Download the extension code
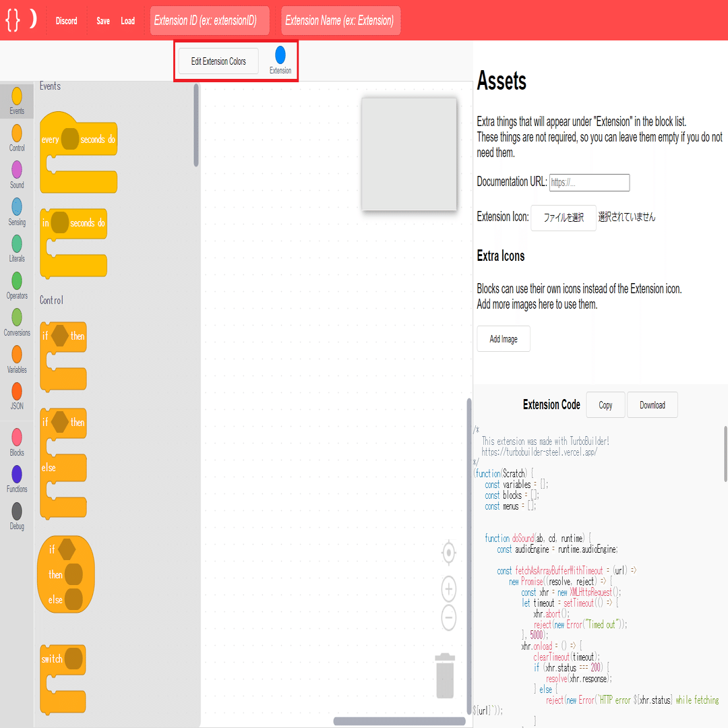The image size is (728, 728). pos(653,405)
